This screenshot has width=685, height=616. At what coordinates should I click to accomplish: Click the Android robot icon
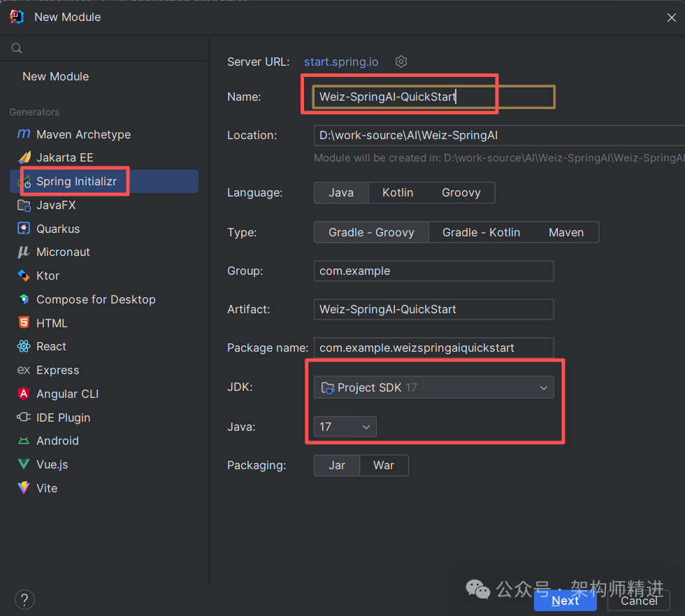point(24,440)
